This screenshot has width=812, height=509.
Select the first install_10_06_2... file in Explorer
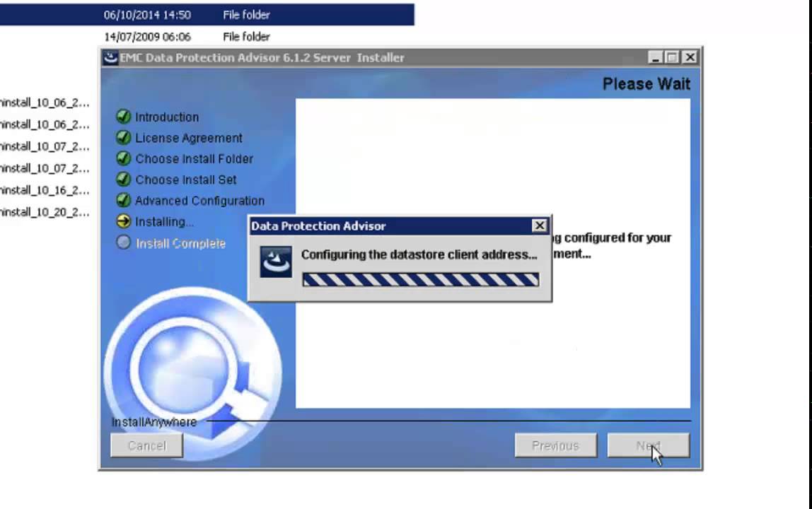click(45, 103)
